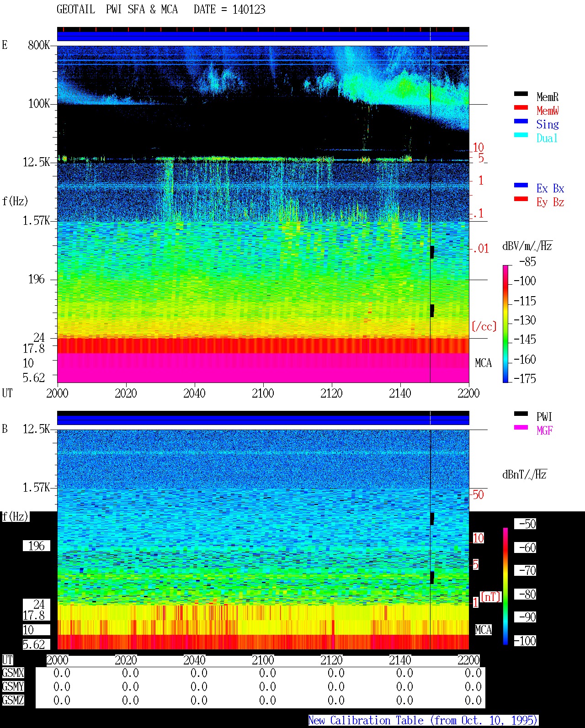Click the Ey Bz legend label

coord(550,202)
